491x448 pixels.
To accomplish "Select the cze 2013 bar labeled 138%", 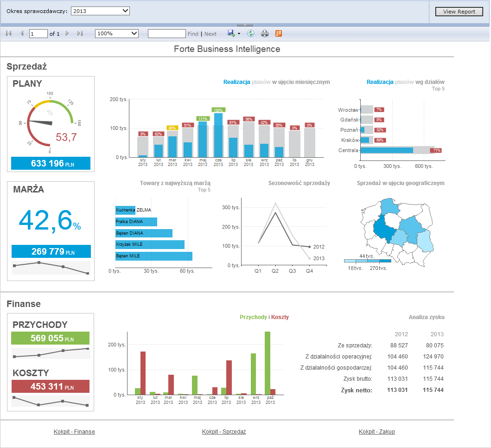I will point(218,135).
